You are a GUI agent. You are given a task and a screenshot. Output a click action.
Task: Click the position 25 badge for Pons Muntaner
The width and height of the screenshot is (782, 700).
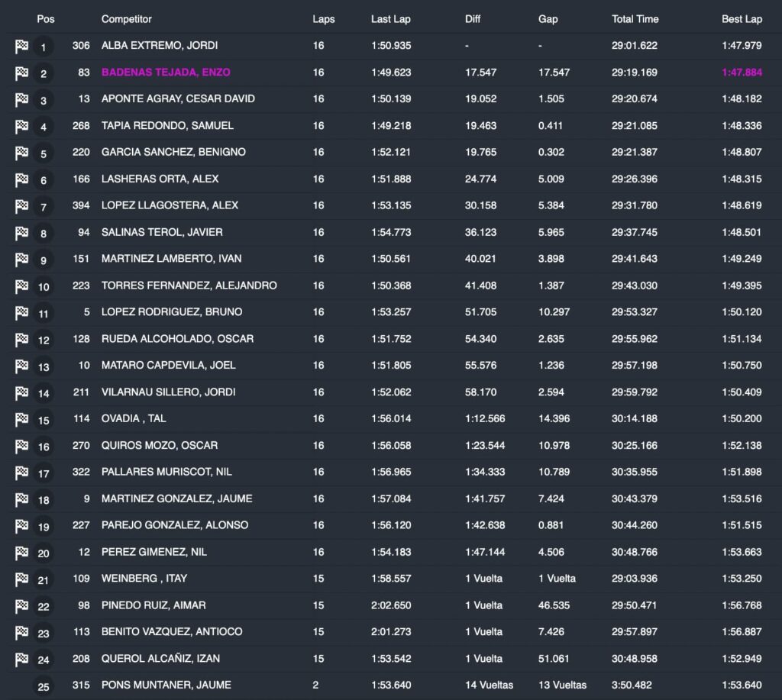pyautogui.click(x=44, y=686)
